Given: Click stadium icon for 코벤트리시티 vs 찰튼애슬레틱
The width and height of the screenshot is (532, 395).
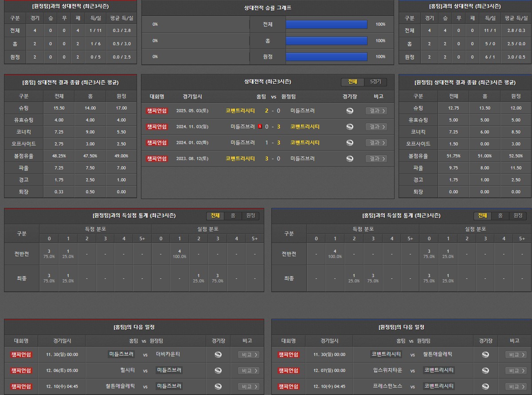Looking at the screenshot, I should 485,355.
